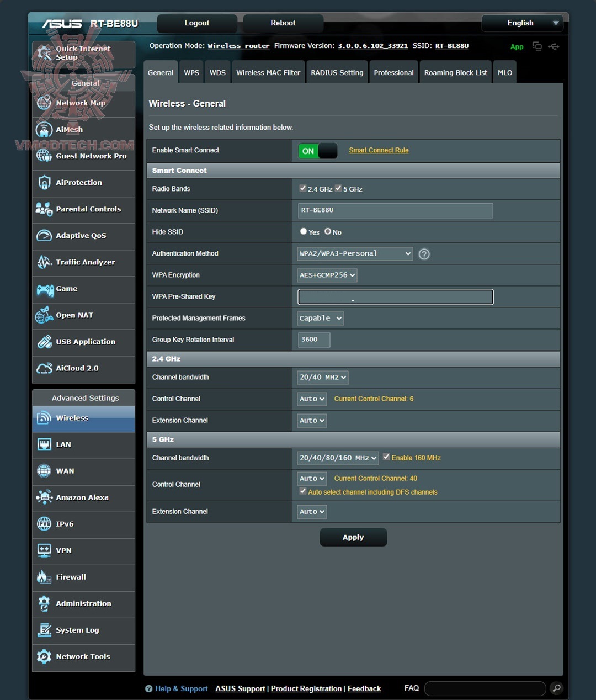This screenshot has width=596, height=700.
Task: Uncheck the 2.4 GHz radio band checkbox
Action: coord(302,188)
